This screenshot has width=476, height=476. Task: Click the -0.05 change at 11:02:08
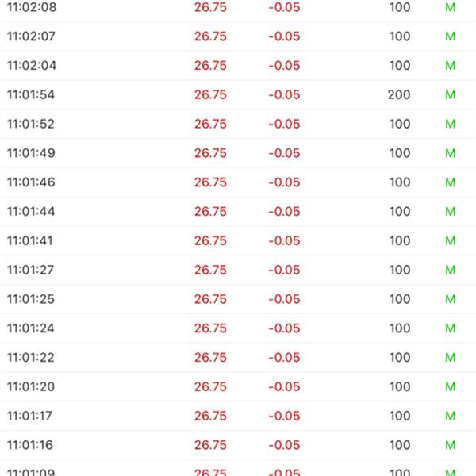click(284, 7)
